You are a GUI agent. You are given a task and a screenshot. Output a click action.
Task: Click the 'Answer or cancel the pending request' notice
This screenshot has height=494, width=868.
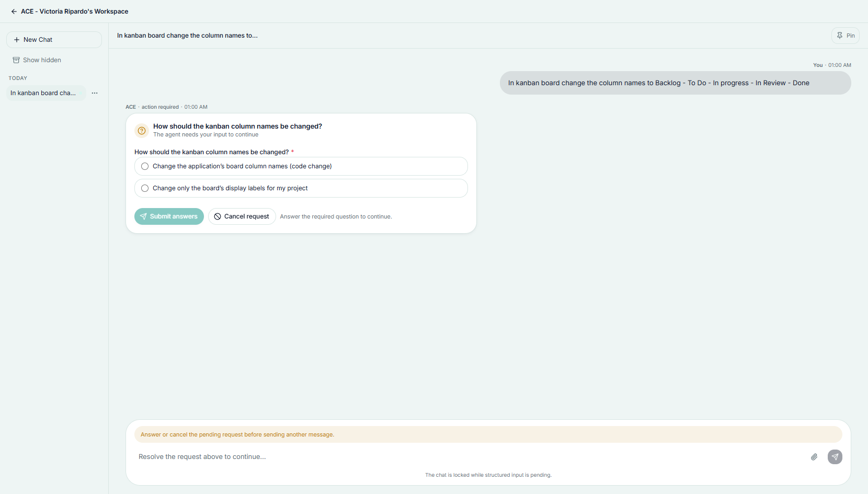[x=488, y=434]
